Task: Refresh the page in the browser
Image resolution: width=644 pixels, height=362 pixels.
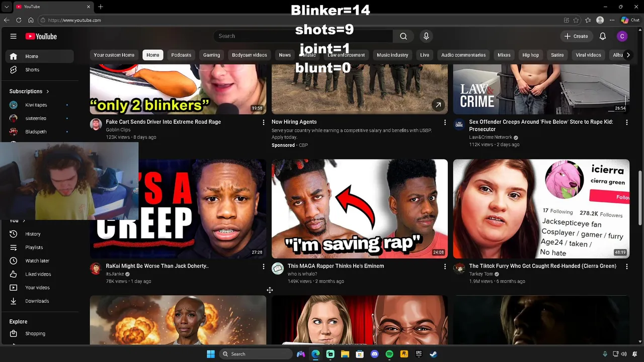Action: pyautogui.click(x=19, y=20)
